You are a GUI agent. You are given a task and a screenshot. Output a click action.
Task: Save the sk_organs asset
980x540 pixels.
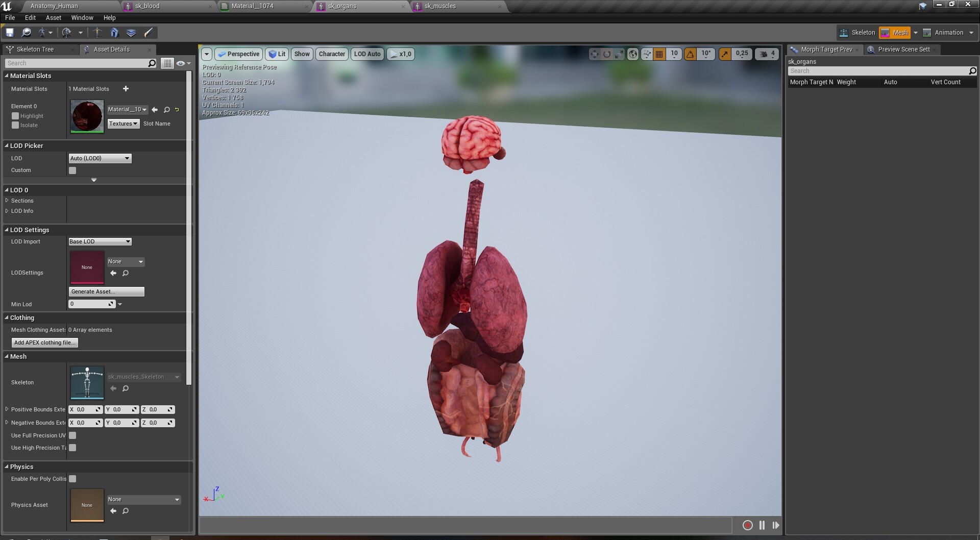pos(9,32)
